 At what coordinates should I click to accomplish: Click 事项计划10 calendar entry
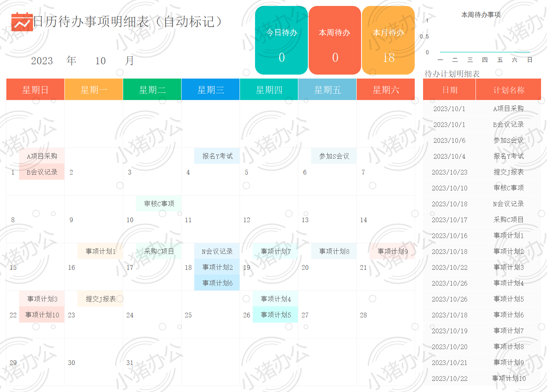pos(42,315)
